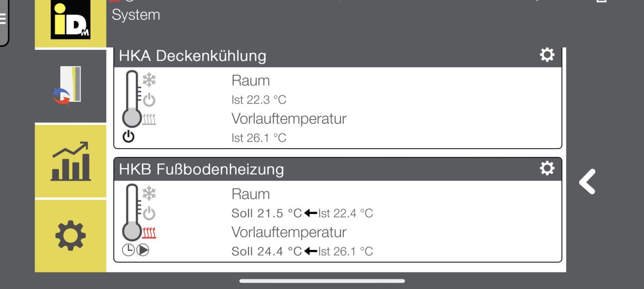Viewport: 644px width, 289px height.
Task: Open the statistics chart sidebar item
Action: (x=70, y=161)
